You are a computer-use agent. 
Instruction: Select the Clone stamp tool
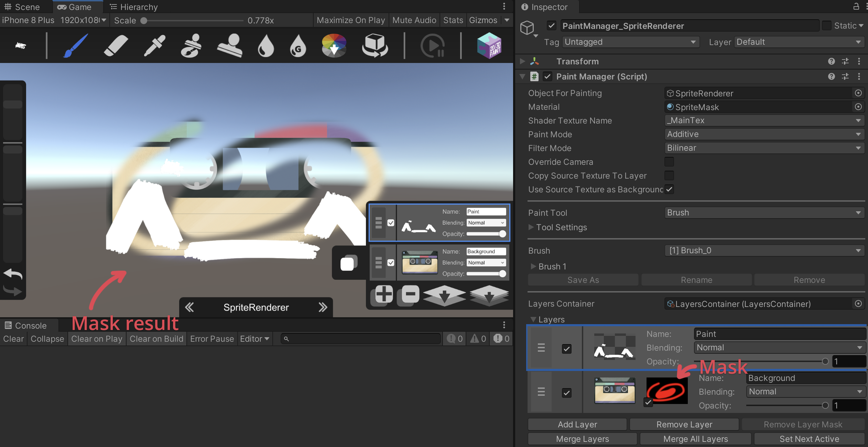(x=230, y=45)
